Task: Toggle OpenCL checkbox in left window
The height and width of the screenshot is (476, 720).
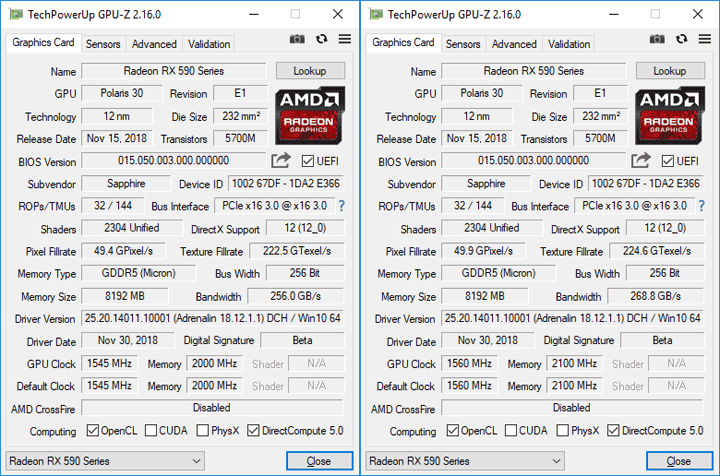Action: pos(93,431)
